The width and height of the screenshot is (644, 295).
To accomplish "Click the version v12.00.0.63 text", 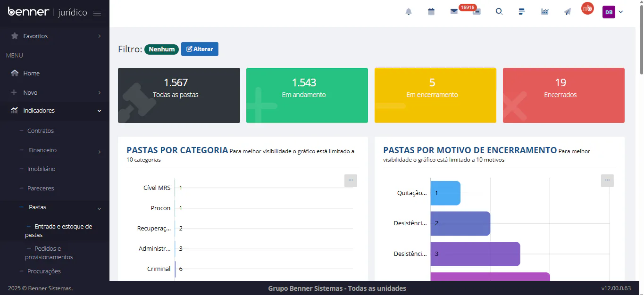I will [616, 288].
